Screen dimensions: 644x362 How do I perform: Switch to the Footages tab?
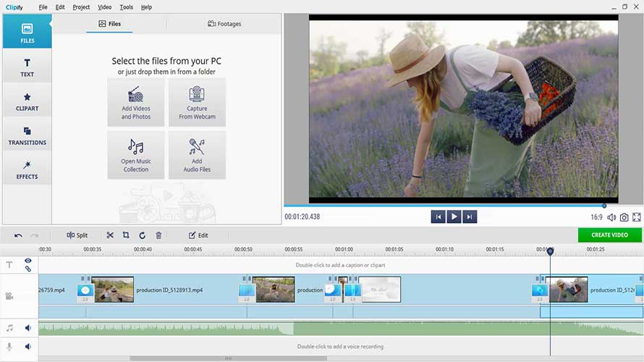click(x=224, y=24)
